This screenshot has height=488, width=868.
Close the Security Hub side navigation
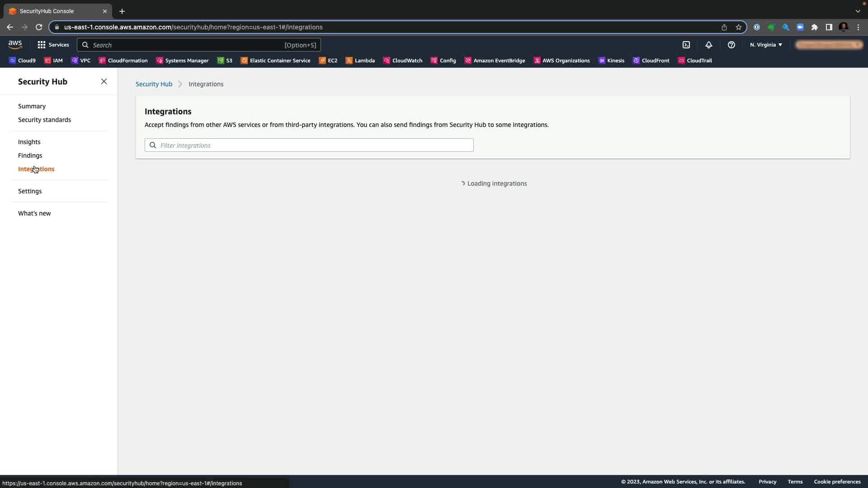104,81
